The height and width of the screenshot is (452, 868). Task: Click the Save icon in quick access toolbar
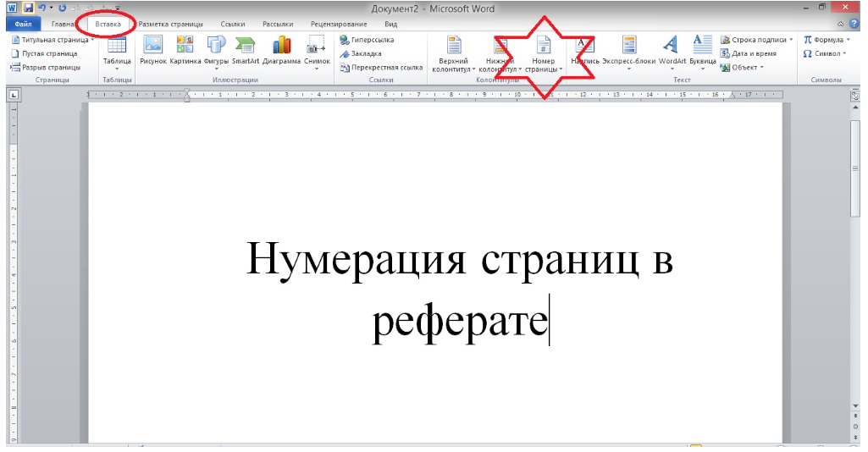point(28,8)
